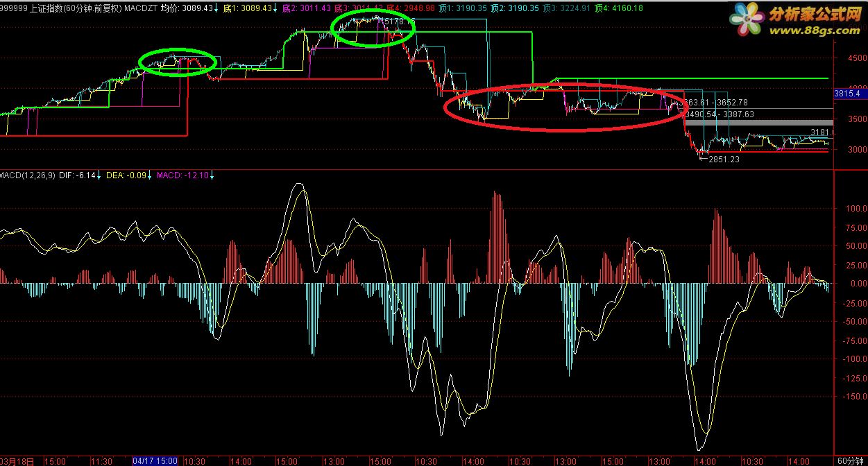
Task: Click the 顶3: 3224.91 value
Action: (x=567, y=8)
